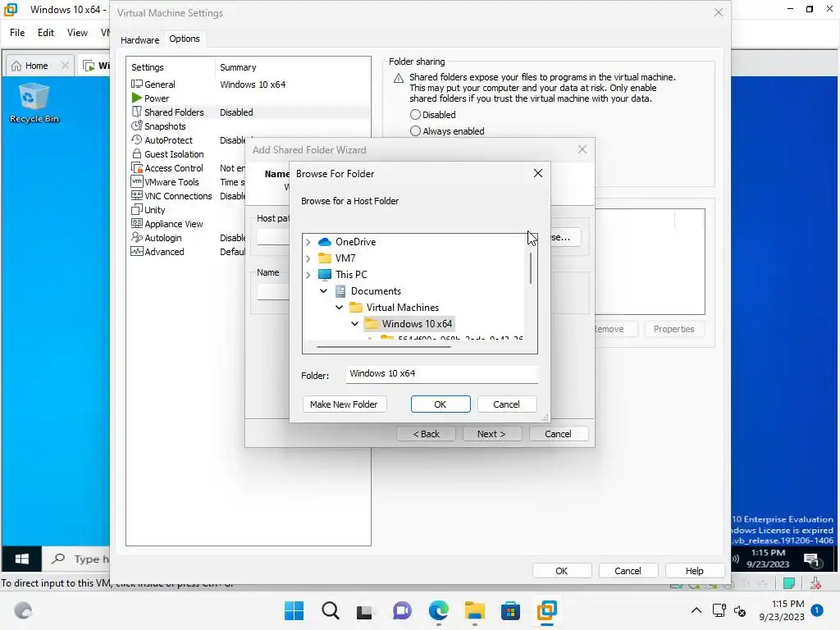Click Cancel in Add Shared Folder Wizard
Image resolution: width=840 pixels, height=630 pixels.
tap(558, 434)
